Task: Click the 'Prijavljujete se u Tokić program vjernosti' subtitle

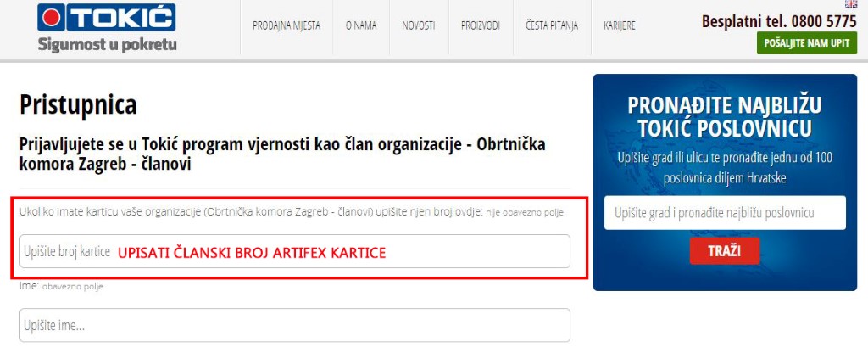Action: (282, 154)
